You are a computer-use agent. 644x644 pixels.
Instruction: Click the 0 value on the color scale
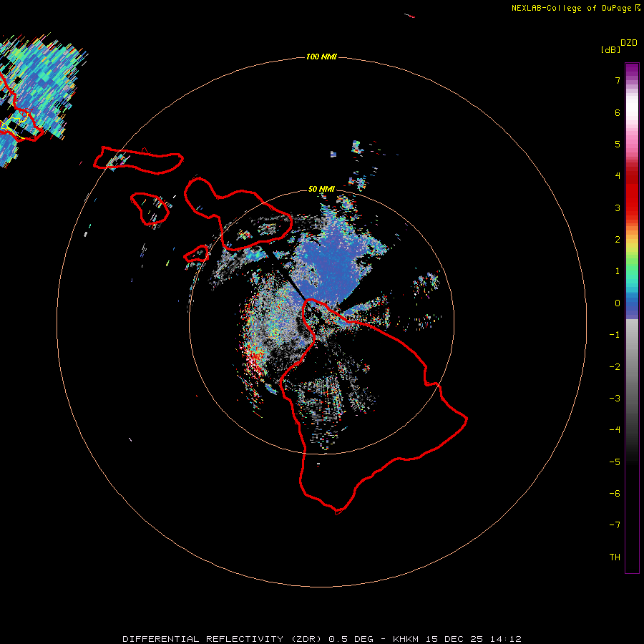[x=618, y=303]
